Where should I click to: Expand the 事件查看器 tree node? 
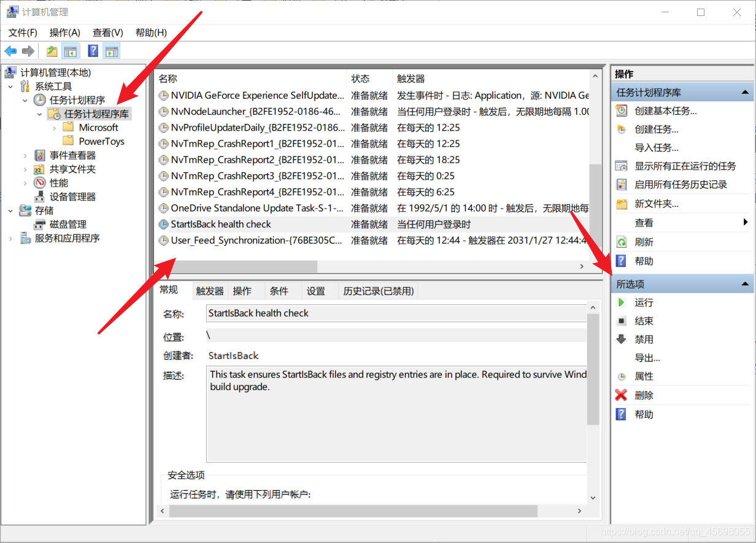click(x=25, y=155)
